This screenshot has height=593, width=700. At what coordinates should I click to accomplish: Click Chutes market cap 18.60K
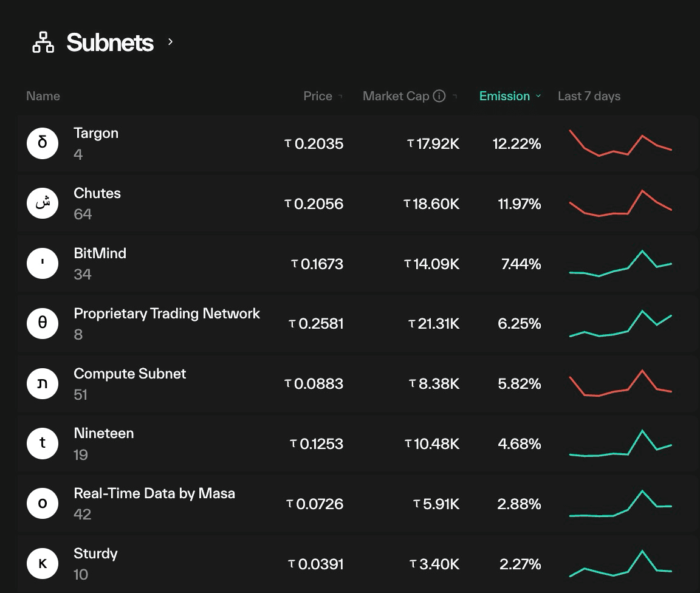pyautogui.click(x=431, y=204)
